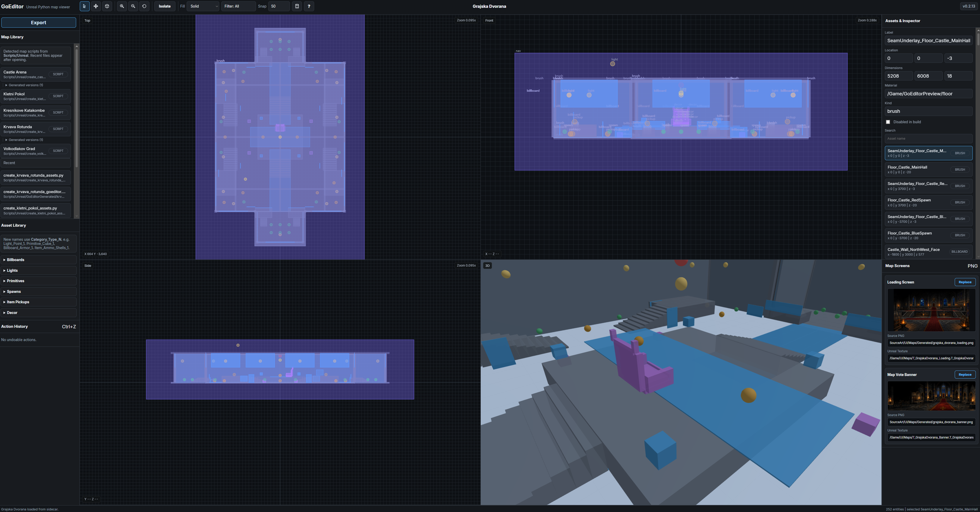Select Floor_Castle_RedSpawn asset row

pyautogui.click(x=928, y=203)
